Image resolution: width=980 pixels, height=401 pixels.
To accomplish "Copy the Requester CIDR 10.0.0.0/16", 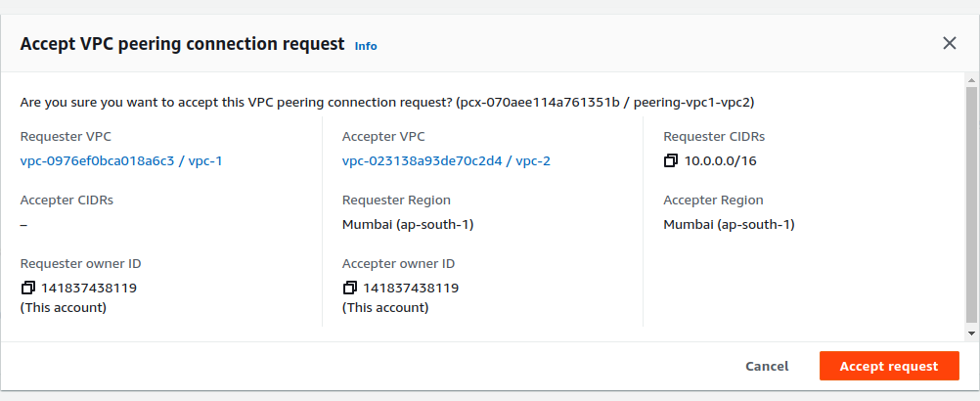I will click(x=670, y=160).
